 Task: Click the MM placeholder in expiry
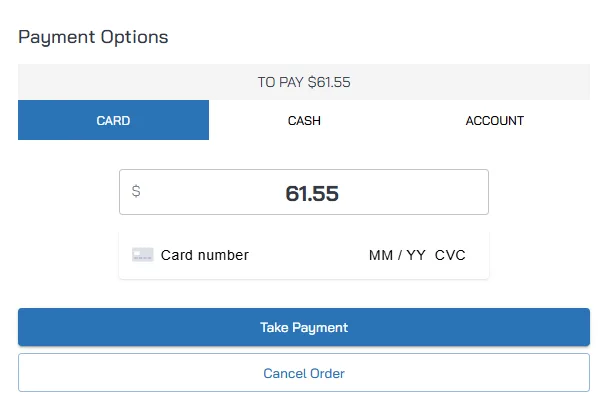[x=381, y=255]
